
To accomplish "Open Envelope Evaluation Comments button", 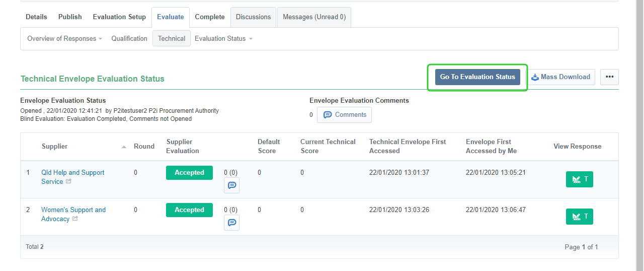I will click(x=345, y=115).
